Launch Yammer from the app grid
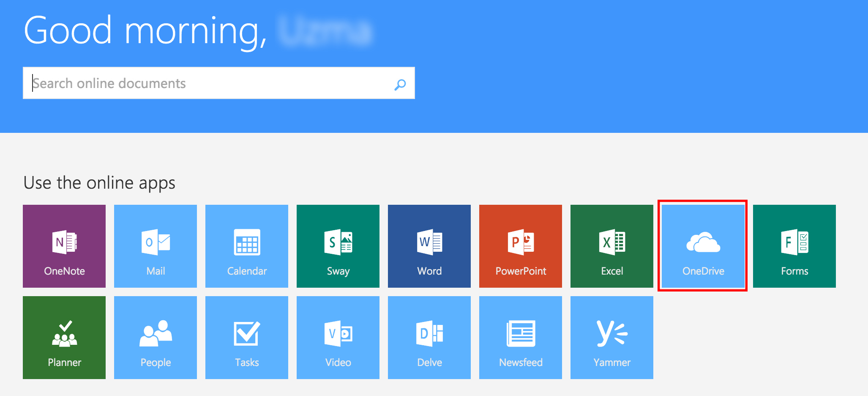 coord(612,338)
